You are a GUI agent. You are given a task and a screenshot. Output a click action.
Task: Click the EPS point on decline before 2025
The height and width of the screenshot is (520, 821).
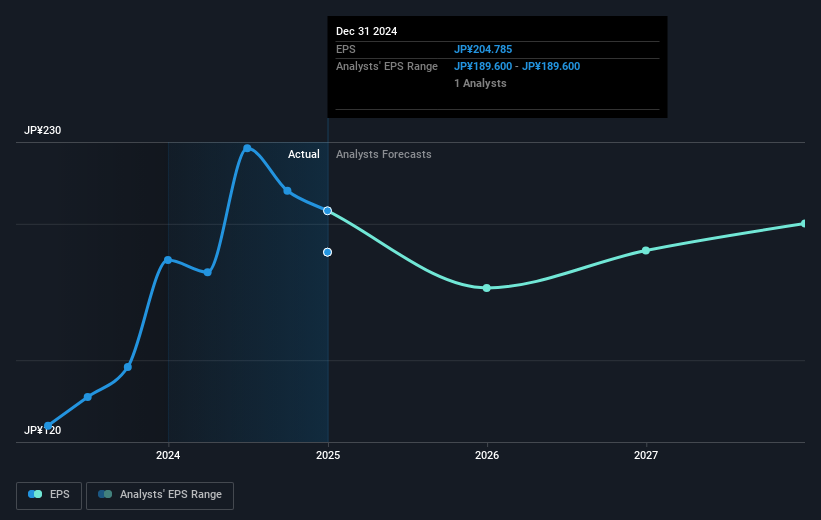tap(287, 191)
